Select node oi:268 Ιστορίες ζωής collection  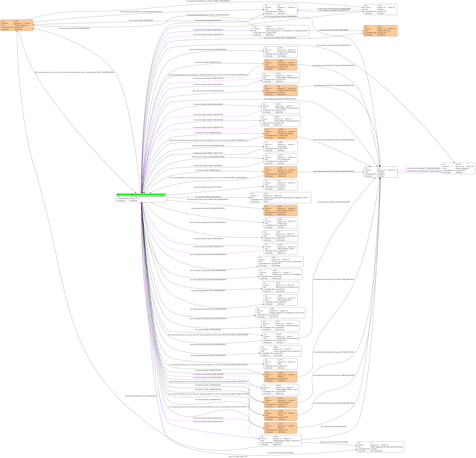(281, 223)
